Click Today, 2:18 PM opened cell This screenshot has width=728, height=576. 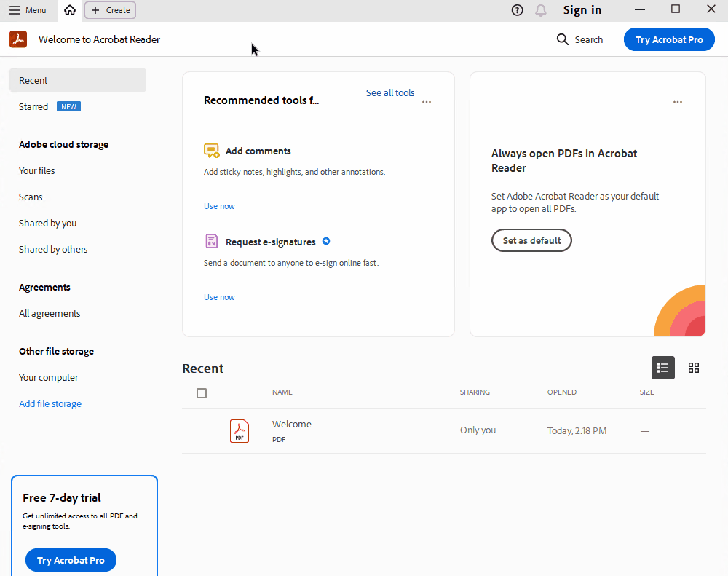point(577,430)
